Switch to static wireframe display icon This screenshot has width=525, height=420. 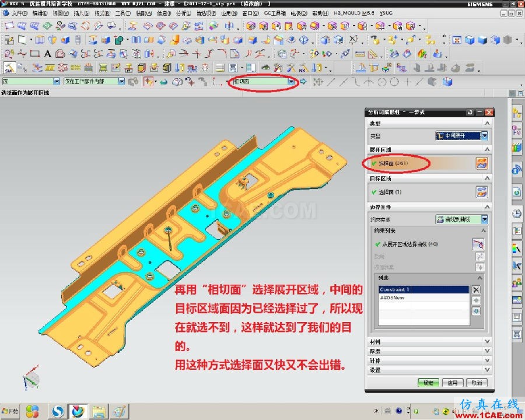pos(495,40)
